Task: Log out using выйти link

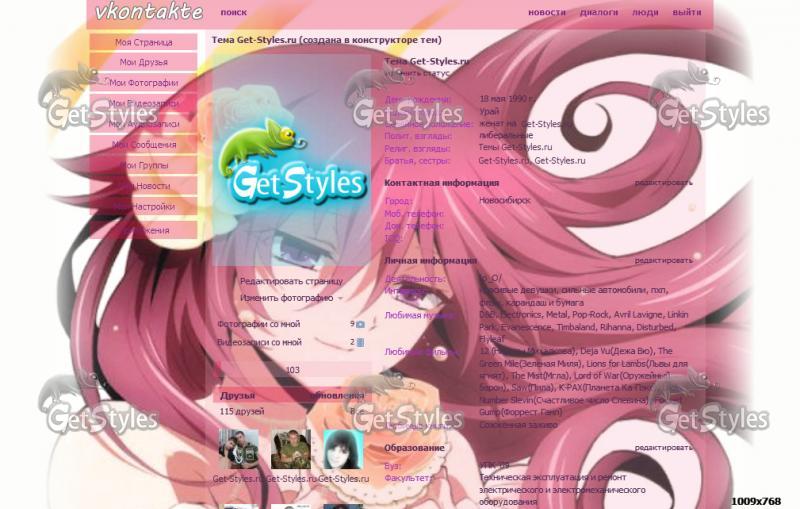Action: (687, 13)
